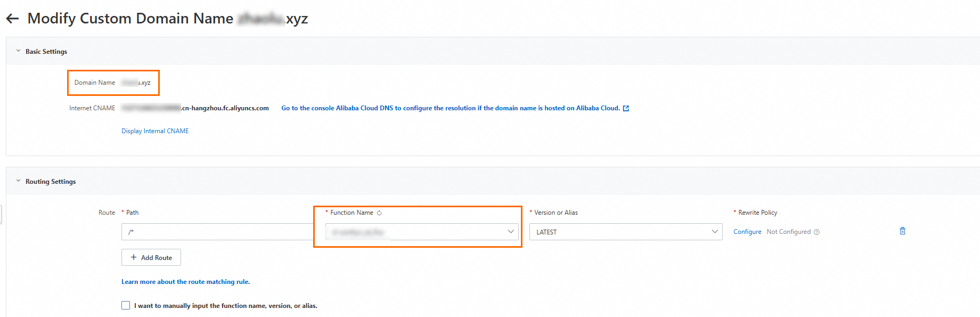Click Configure rewrite policy link
This screenshot has width=980, height=317.
[747, 232]
